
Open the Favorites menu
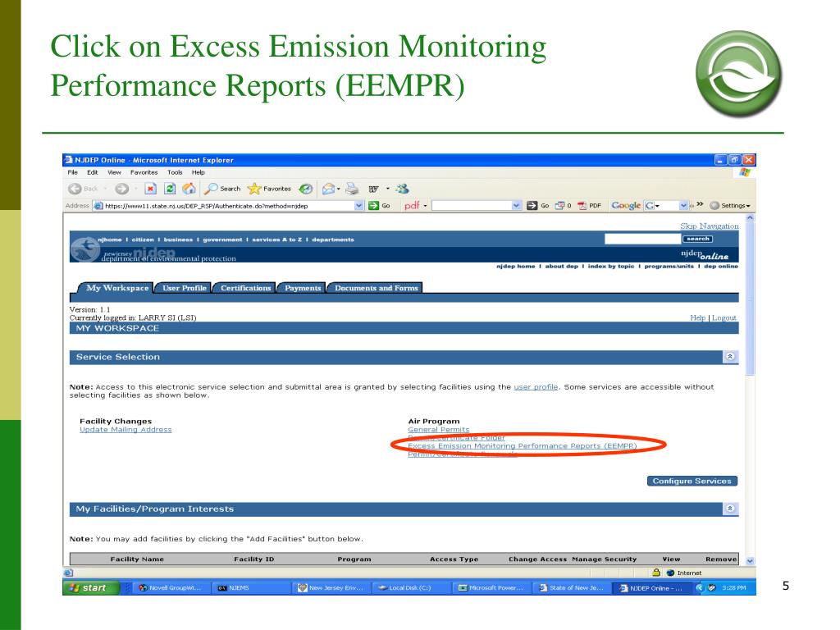(x=144, y=172)
